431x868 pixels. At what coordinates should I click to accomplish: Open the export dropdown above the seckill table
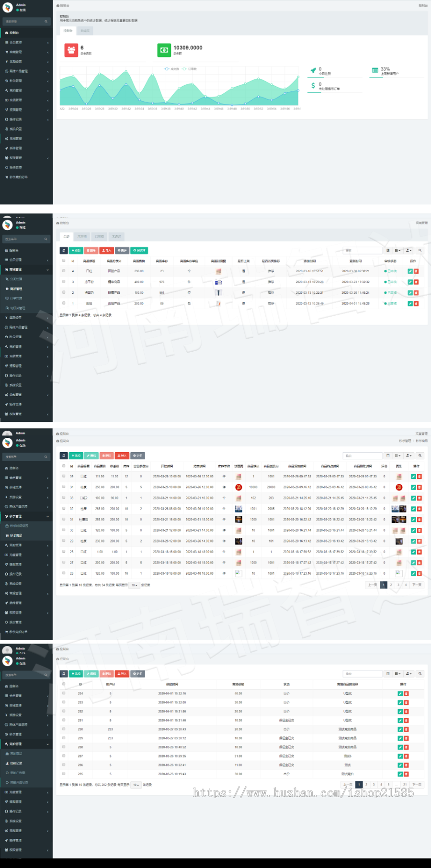point(408,456)
